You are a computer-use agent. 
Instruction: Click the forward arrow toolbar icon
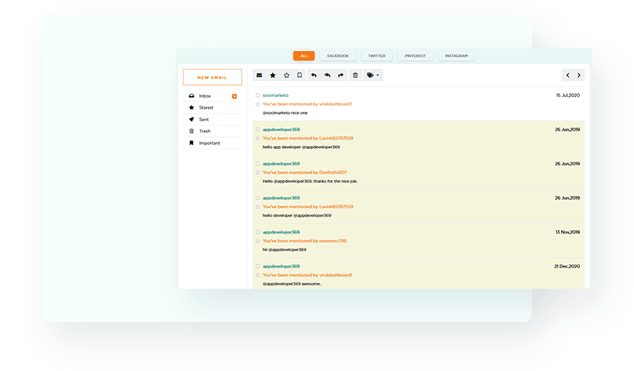point(341,75)
